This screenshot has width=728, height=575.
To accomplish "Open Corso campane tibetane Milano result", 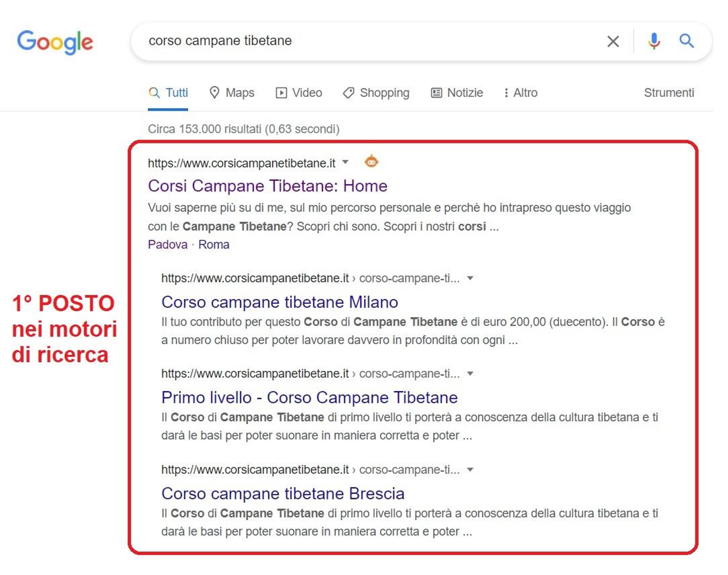I will click(x=280, y=302).
